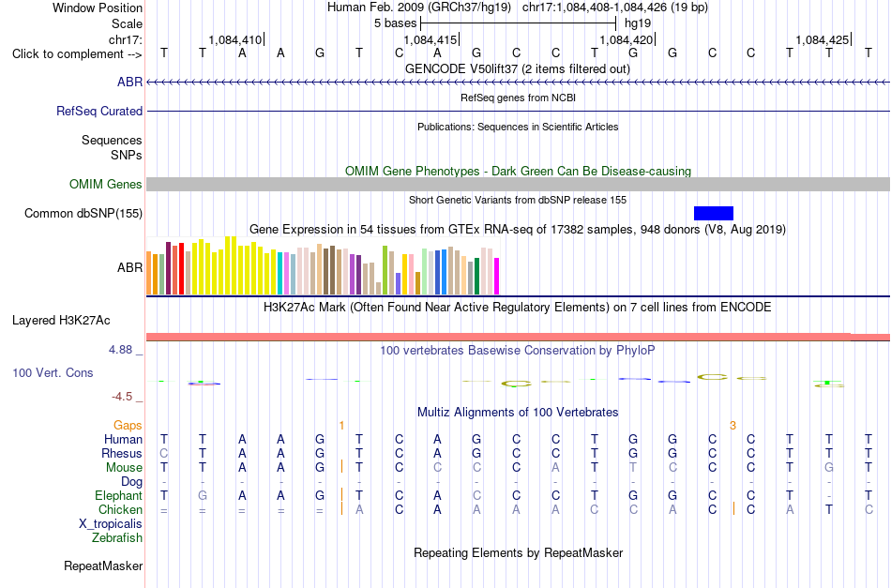Click the '1,084,415' ruler position
This screenshot has height=588, width=891.
(x=430, y=39)
